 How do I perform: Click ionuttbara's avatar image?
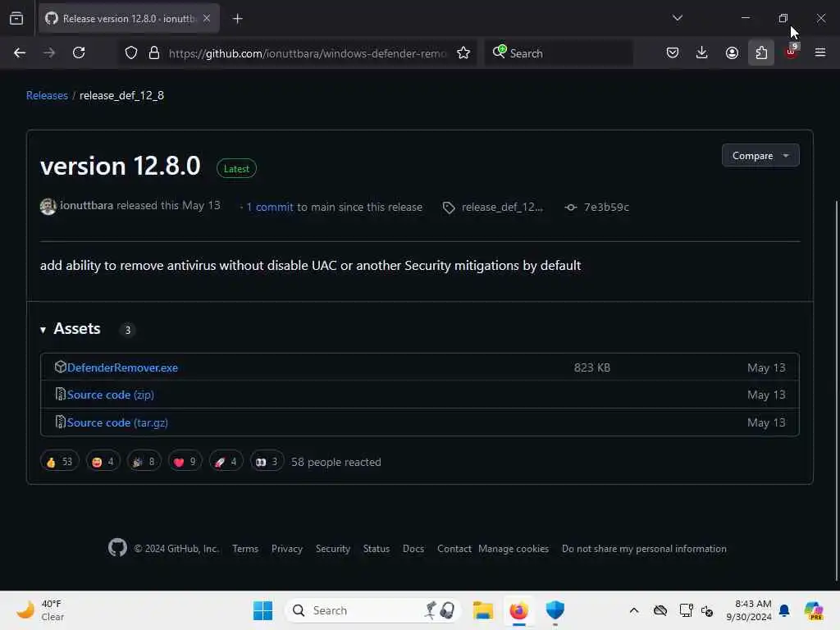(x=48, y=206)
